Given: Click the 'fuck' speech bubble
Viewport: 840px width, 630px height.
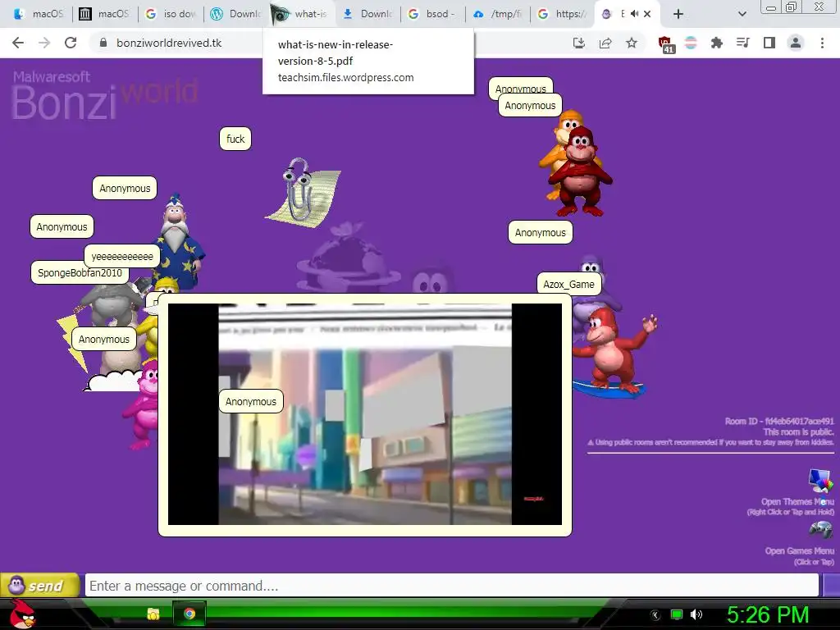Looking at the screenshot, I should (235, 139).
